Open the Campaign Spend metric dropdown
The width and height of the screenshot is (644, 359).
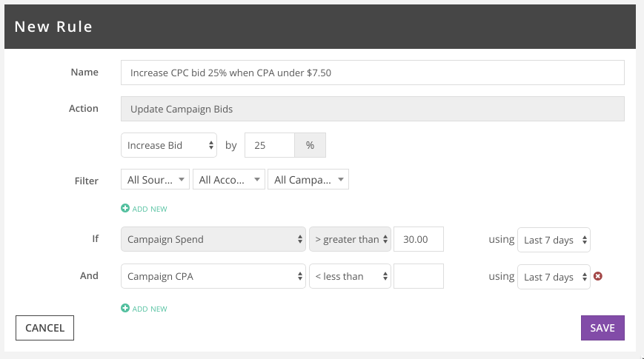pos(213,239)
